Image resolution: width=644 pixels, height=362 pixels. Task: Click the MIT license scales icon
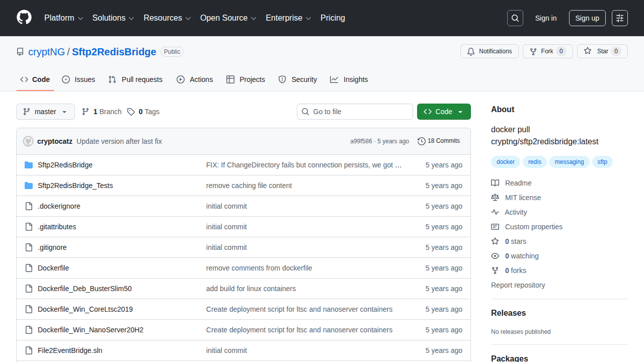tap(495, 197)
